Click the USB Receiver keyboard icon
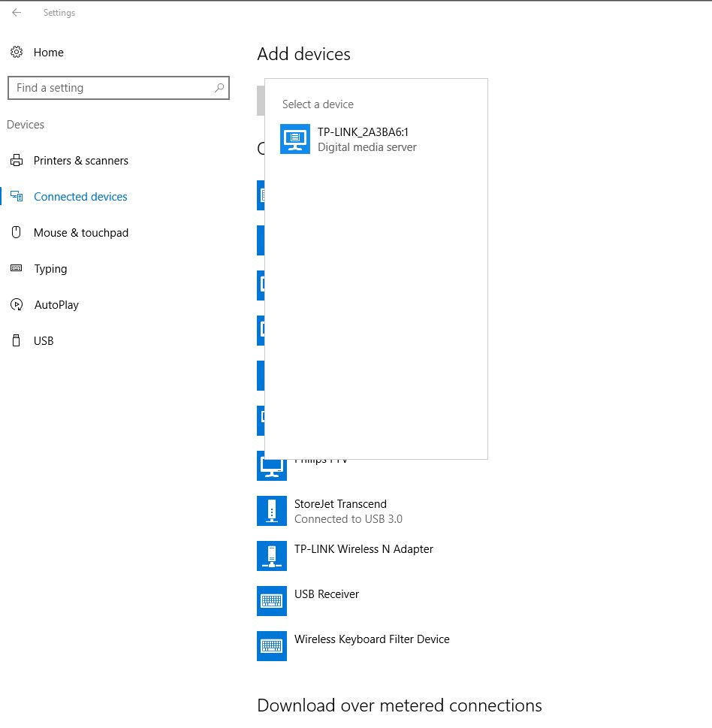This screenshot has height=728, width=712. [x=272, y=601]
